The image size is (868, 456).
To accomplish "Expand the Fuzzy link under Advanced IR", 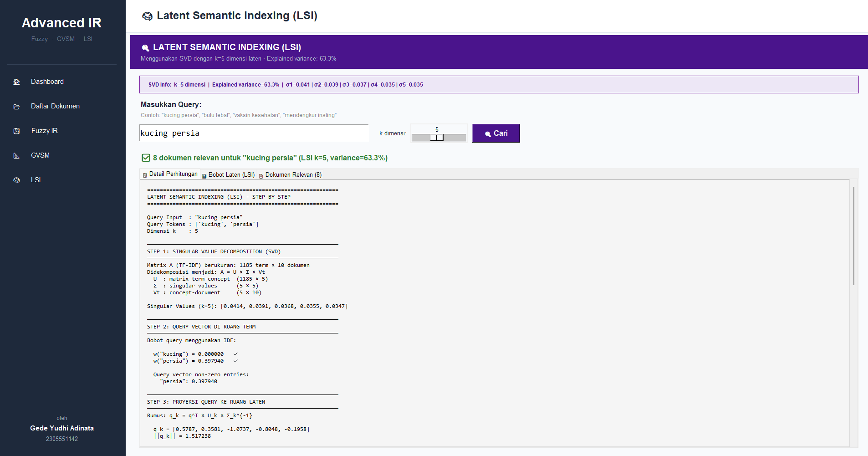I will coord(40,39).
